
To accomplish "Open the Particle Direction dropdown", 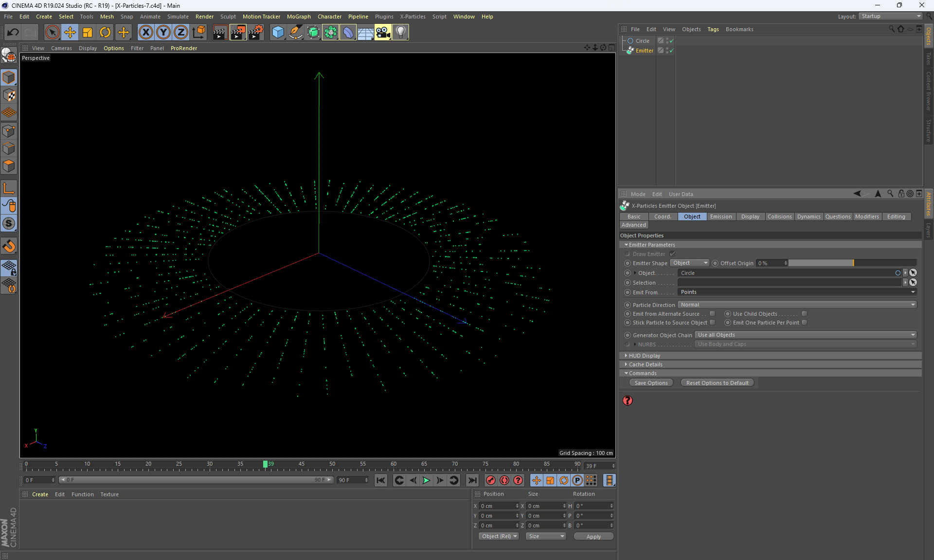I will tap(797, 305).
